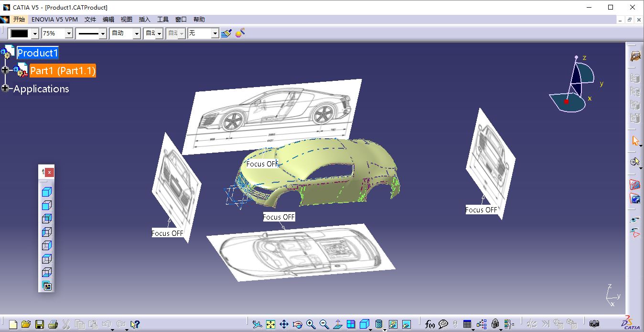
Task: Open the 窗口 menu
Action: [181, 20]
